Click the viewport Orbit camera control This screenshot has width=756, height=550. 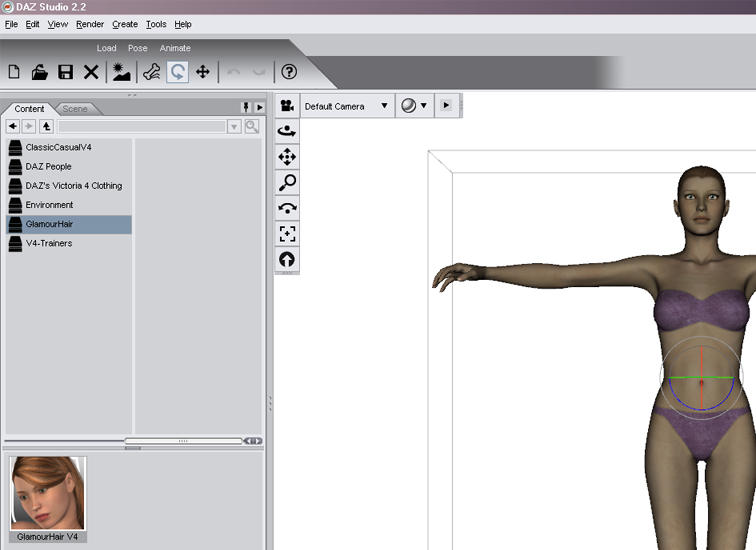click(287, 130)
